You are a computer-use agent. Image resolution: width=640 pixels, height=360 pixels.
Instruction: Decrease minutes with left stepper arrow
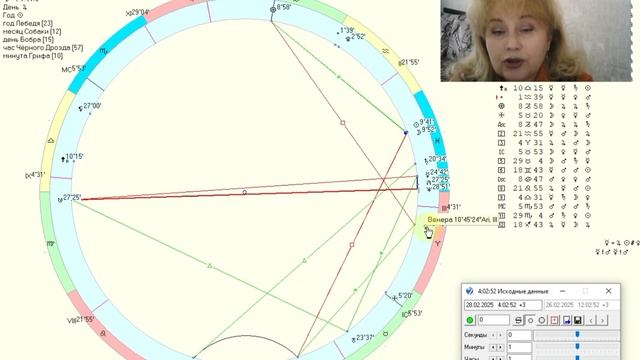click(493, 347)
